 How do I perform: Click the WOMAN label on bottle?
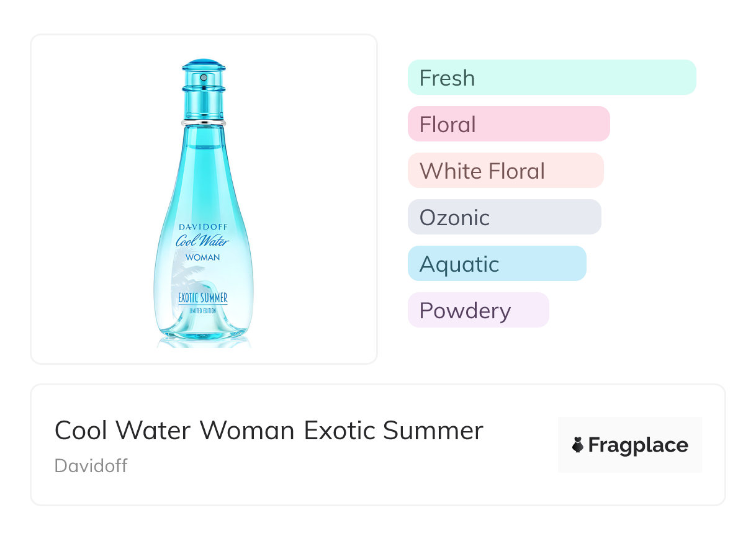click(203, 257)
